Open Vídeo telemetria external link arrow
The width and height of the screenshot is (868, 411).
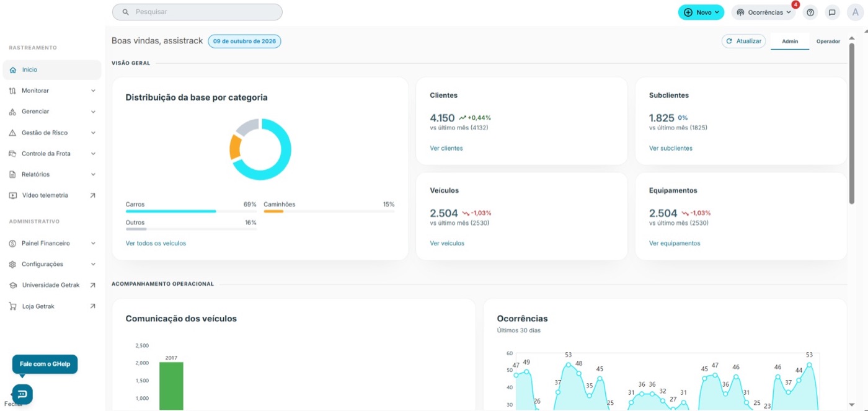(x=93, y=195)
